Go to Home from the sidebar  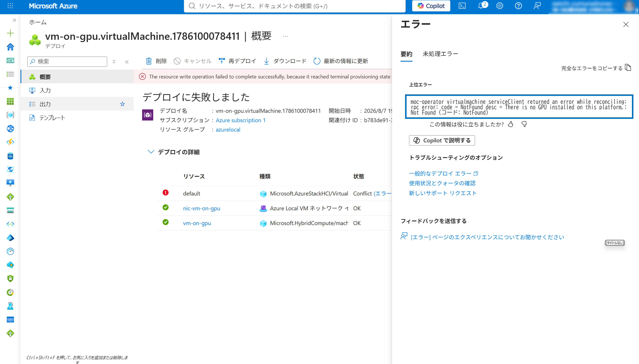[10, 47]
